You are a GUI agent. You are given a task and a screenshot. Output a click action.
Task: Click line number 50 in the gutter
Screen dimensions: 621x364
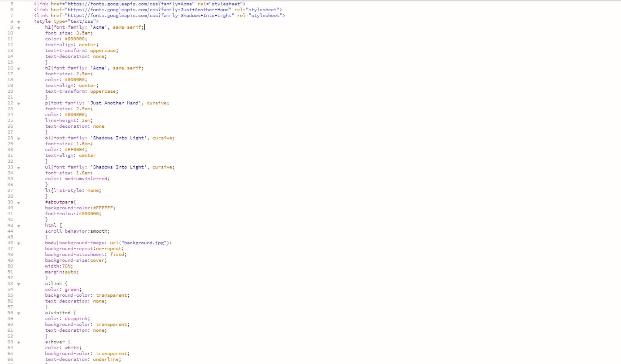point(10,266)
